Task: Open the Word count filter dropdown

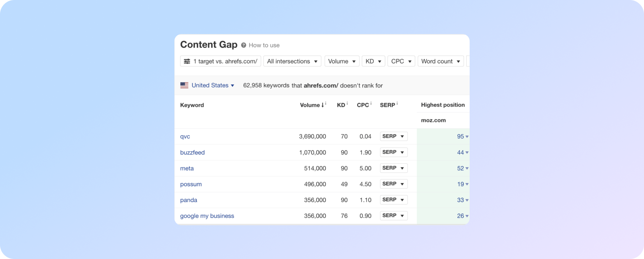Action: 441,61
